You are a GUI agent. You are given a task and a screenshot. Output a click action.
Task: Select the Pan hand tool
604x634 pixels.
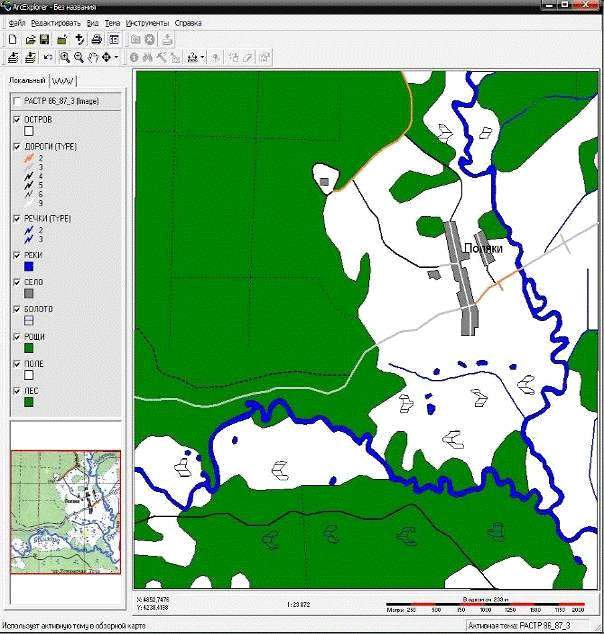pos(92,57)
